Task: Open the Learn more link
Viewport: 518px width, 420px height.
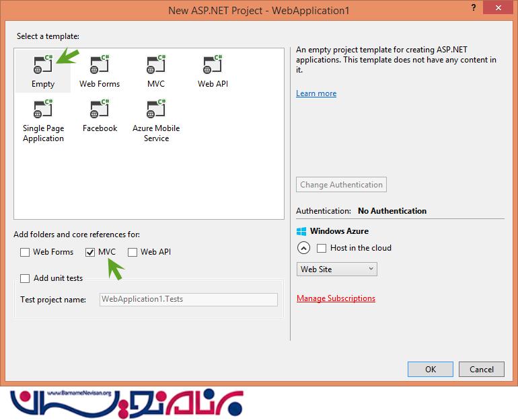Action: (x=316, y=93)
